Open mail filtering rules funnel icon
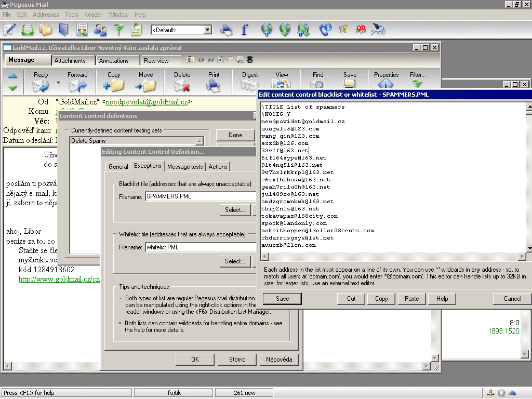 pyautogui.click(x=118, y=30)
